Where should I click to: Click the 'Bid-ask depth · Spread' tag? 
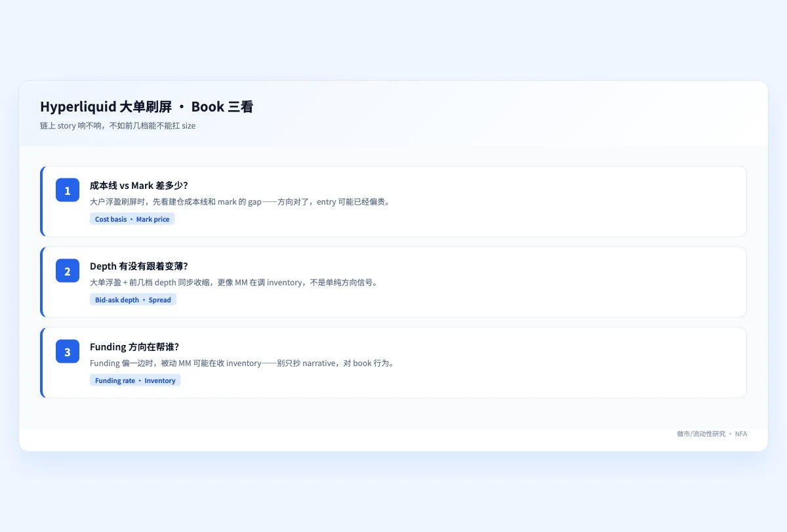[133, 300]
